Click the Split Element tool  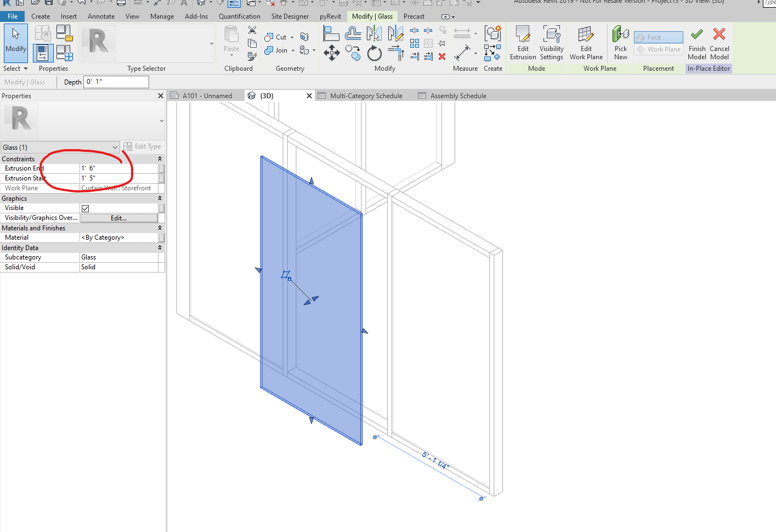[x=415, y=31]
